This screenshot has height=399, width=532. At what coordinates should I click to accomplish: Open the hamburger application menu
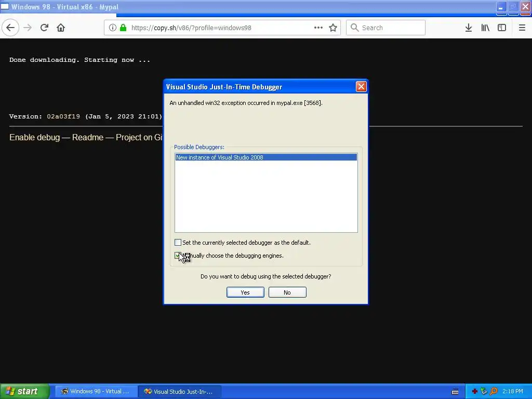[522, 28]
